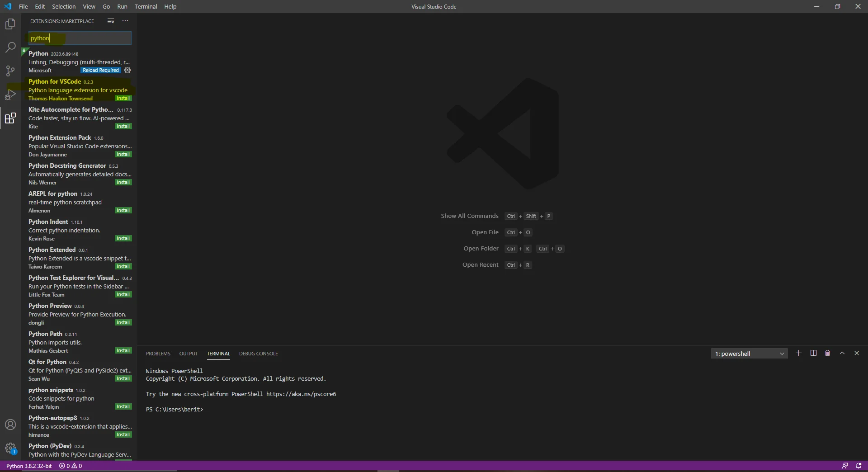Restore down the VS Code window
Image resolution: width=868 pixels, height=472 pixels.
[837, 7]
